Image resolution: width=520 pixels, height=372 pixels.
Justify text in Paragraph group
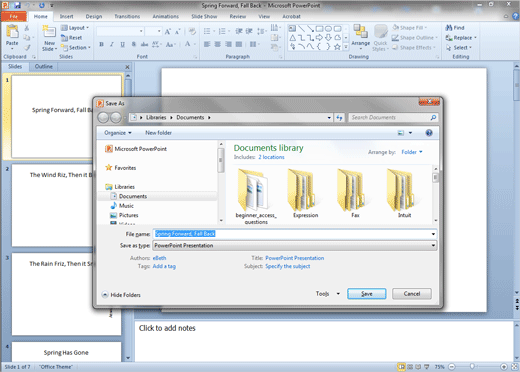click(239, 44)
